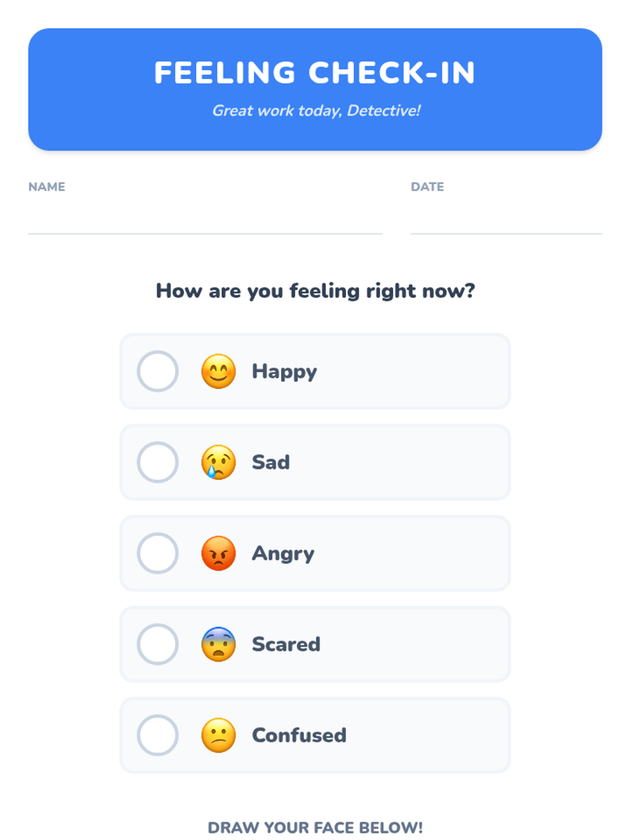Select the Angry radio circle
Image resolution: width=630 pixels, height=840 pixels.
(x=157, y=553)
